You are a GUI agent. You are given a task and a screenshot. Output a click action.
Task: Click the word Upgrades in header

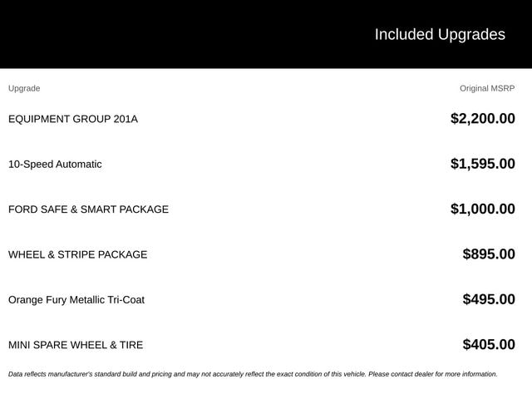point(471,35)
